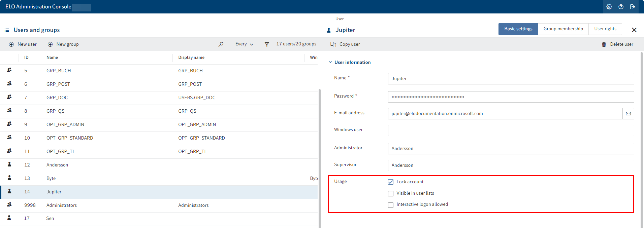Select the Sen user name

[50, 219]
